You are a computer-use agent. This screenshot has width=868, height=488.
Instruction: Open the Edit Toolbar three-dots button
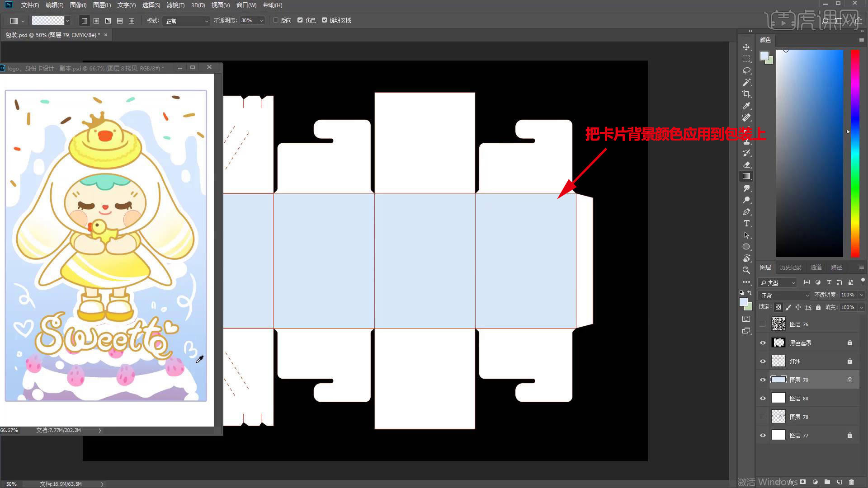pyautogui.click(x=746, y=282)
